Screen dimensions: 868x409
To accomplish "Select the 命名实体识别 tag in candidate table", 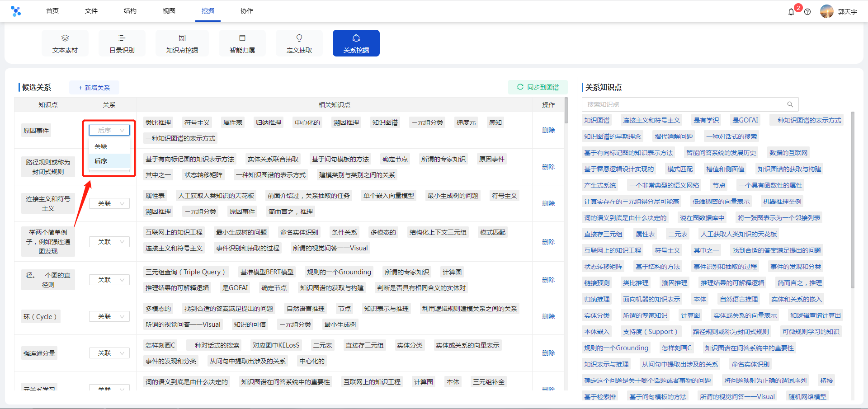I will [299, 232].
